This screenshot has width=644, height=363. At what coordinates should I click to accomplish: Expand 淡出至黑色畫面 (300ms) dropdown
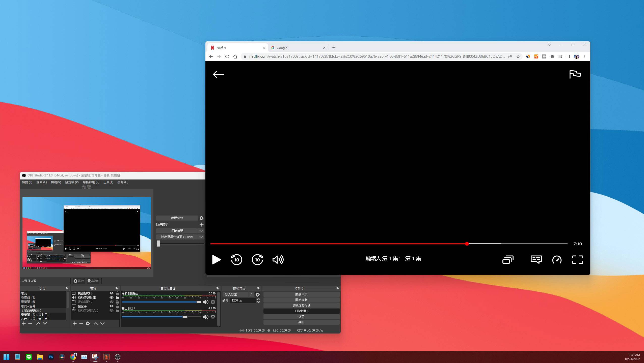[201, 237]
